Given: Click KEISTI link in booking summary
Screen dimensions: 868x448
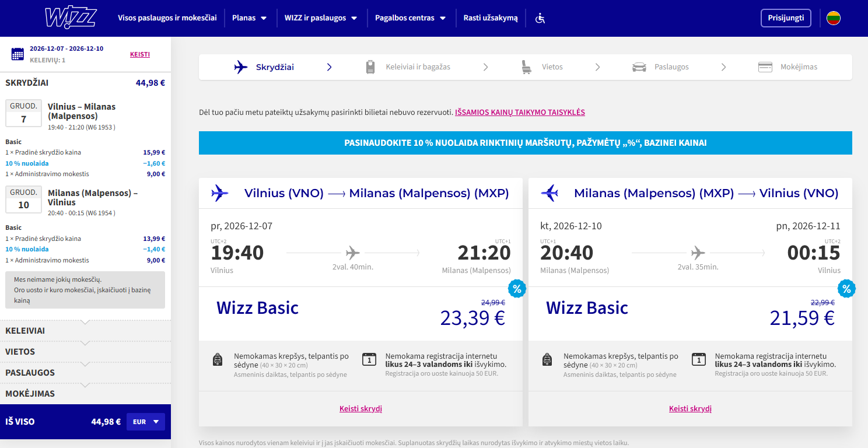Looking at the screenshot, I should click(140, 54).
